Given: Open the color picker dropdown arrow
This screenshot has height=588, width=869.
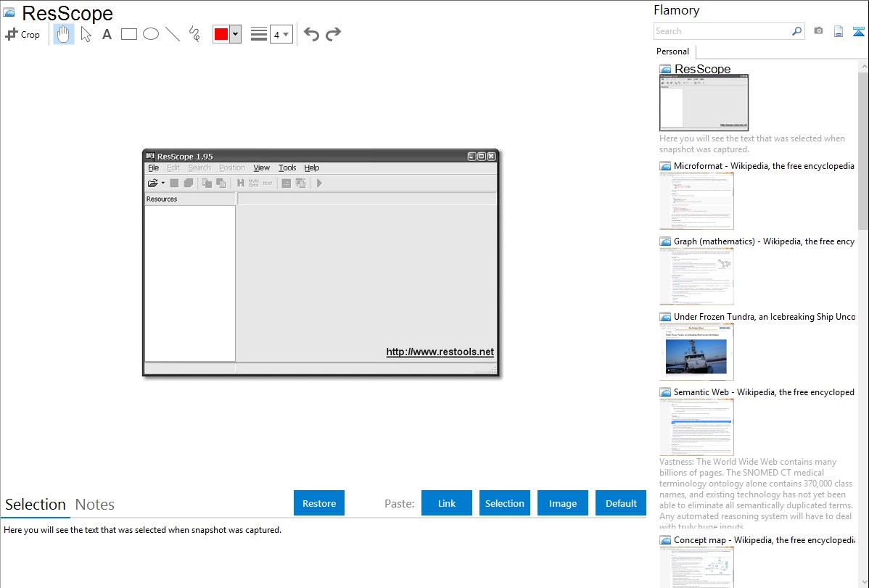Looking at the screenshot, I should pyautogui.click(x=236, y=34).
